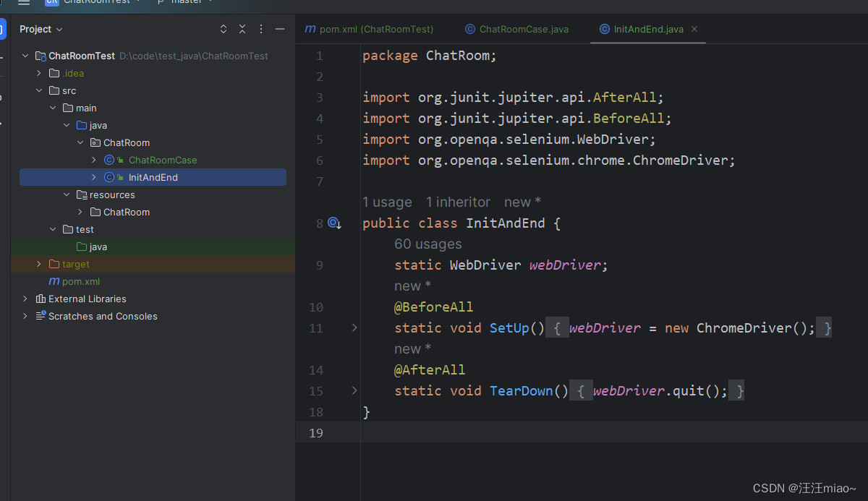Click the @AfterAll annotation
This screenshot has width=868, height=501.
(x=430, y=370)
